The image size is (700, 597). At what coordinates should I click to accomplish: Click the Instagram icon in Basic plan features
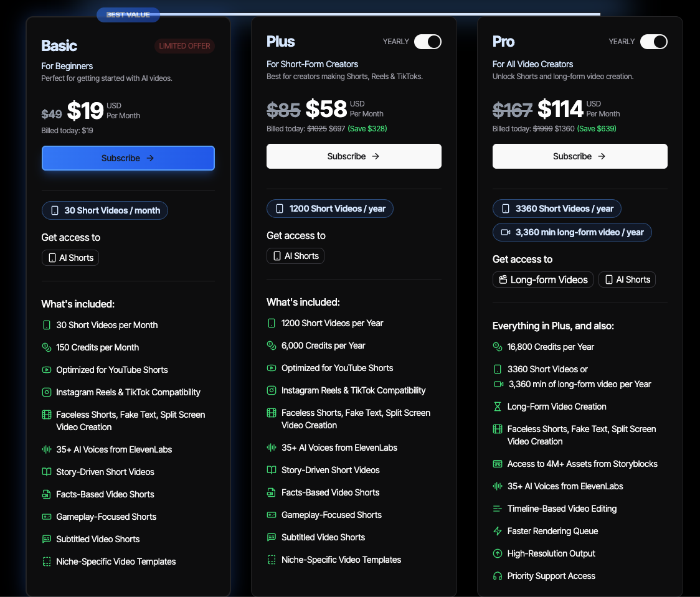coord(46,392)
